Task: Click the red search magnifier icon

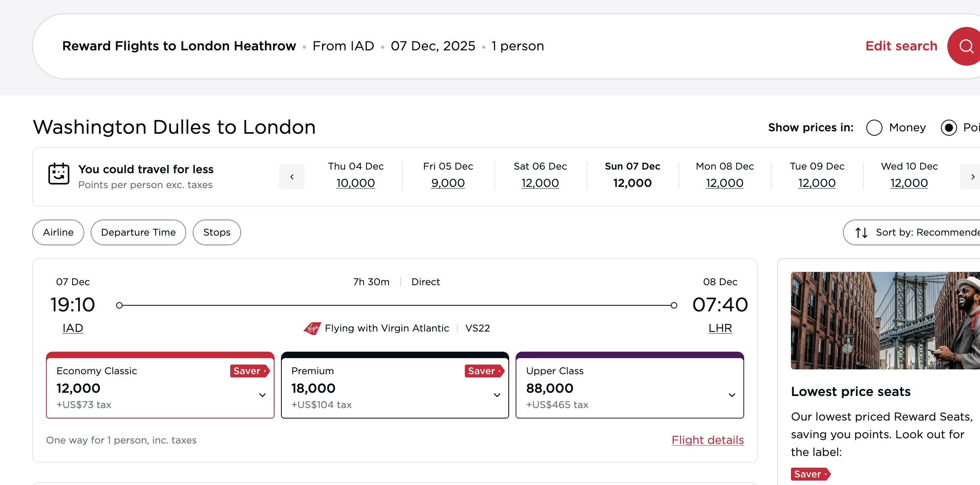Action: pyautogui.click(x=966, y=46)
